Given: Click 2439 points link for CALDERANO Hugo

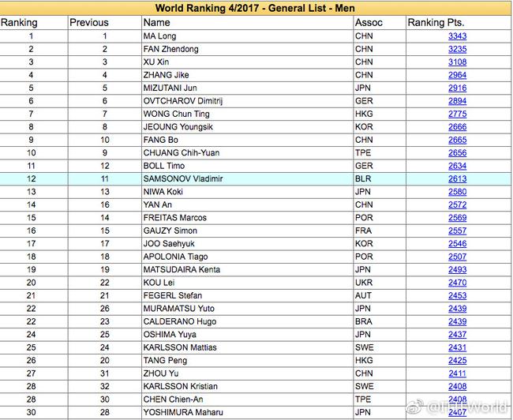Looking at the screenshot, I should (x=457, y=321).
